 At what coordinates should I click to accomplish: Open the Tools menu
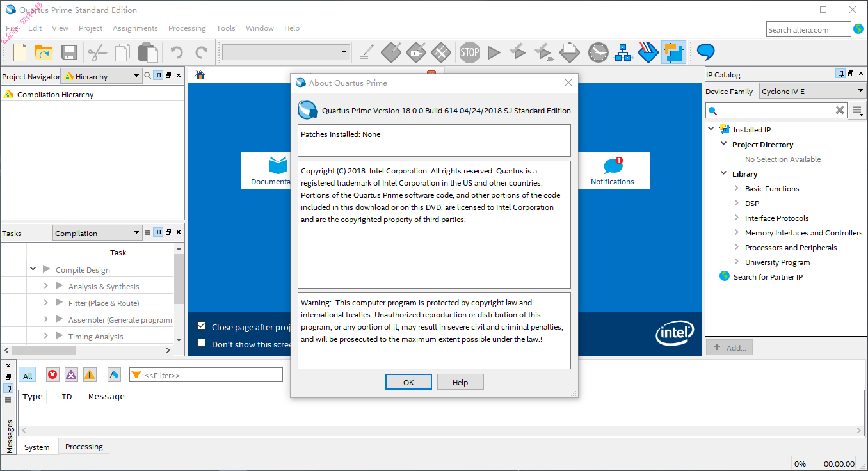[226, 28]
